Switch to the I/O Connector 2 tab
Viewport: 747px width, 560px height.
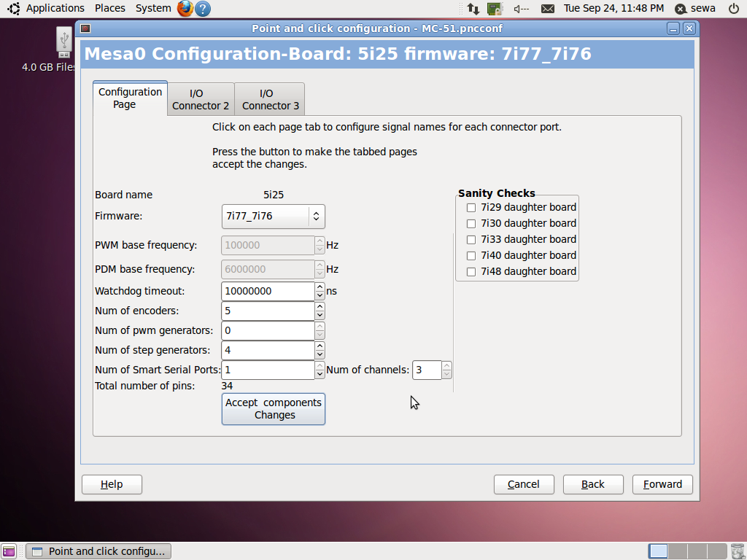pos(201,99)
